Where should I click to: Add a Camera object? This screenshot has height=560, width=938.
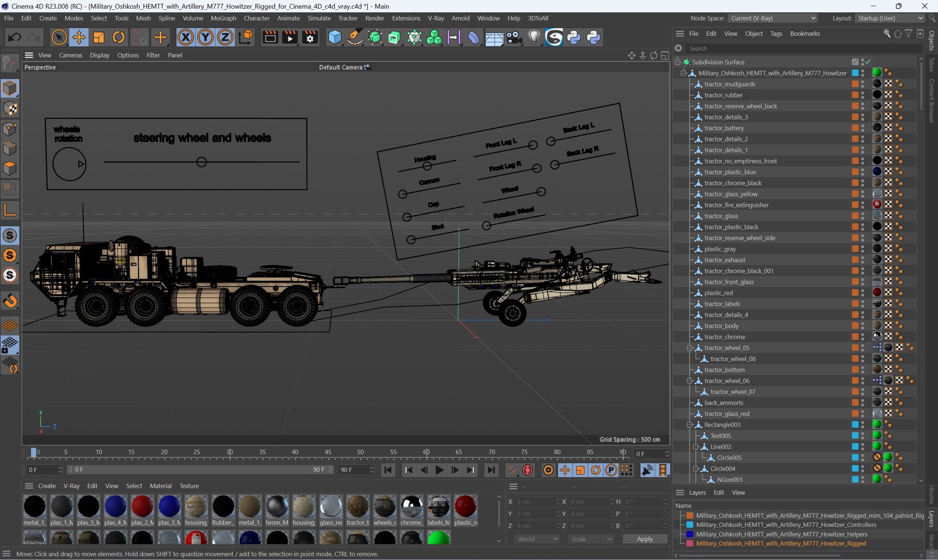click(x=514, y=37)
